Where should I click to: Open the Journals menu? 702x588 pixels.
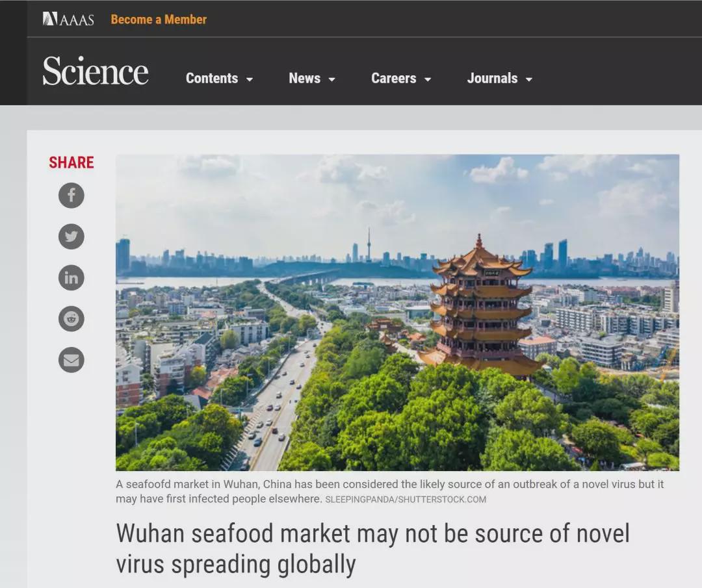click(x=492, y=79)
